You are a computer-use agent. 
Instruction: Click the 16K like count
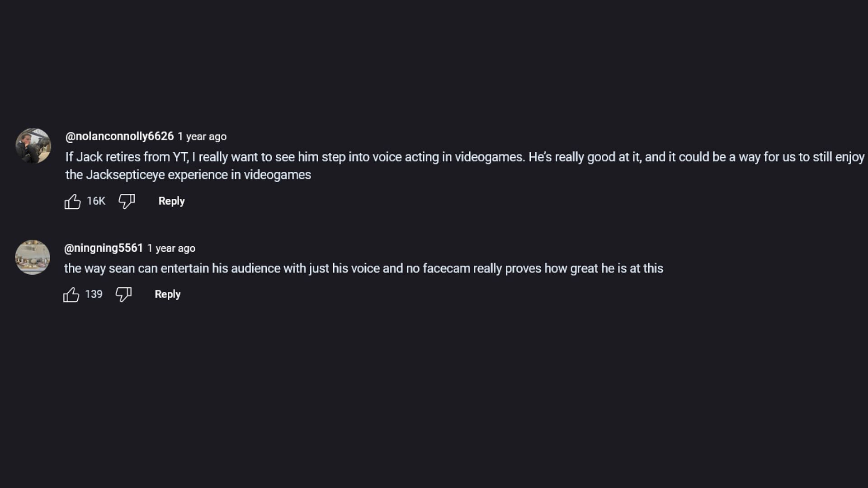[x=96, y=201]
